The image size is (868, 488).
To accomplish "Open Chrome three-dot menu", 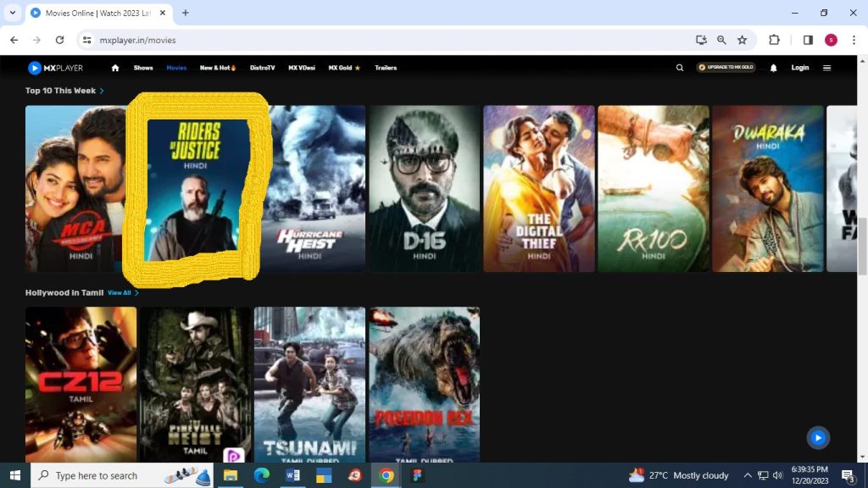I will click(854, 40).
